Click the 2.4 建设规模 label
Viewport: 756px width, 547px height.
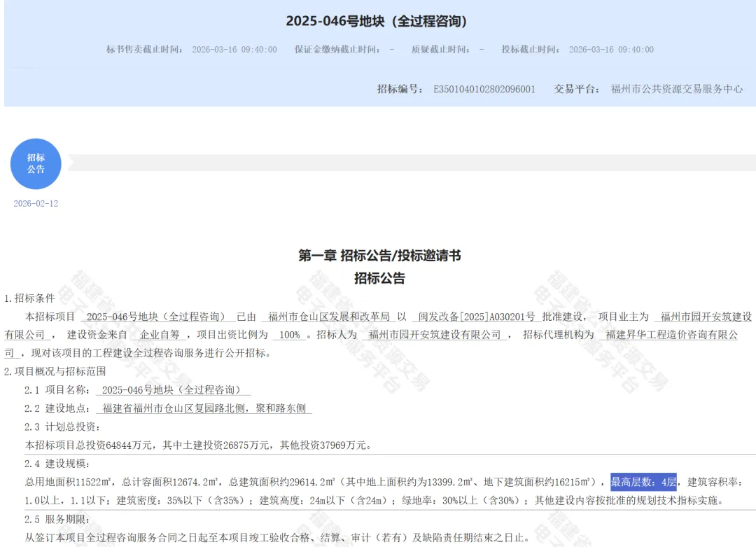pos(57,464)
